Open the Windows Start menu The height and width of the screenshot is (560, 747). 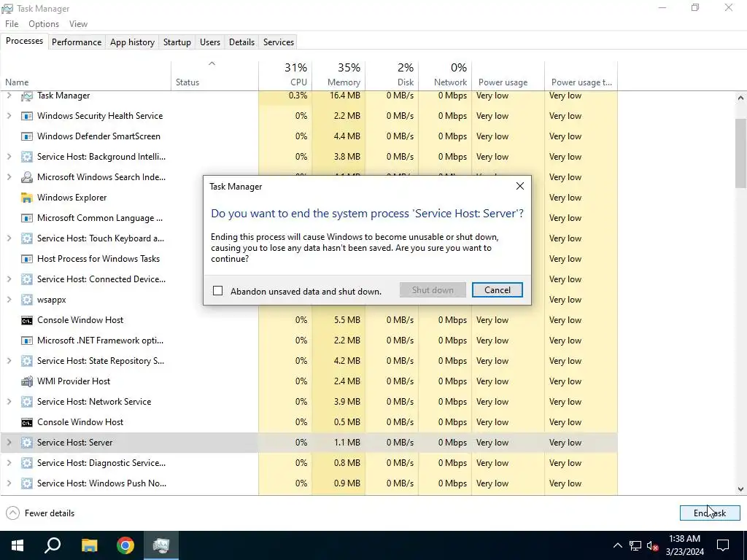click(18, 545)
